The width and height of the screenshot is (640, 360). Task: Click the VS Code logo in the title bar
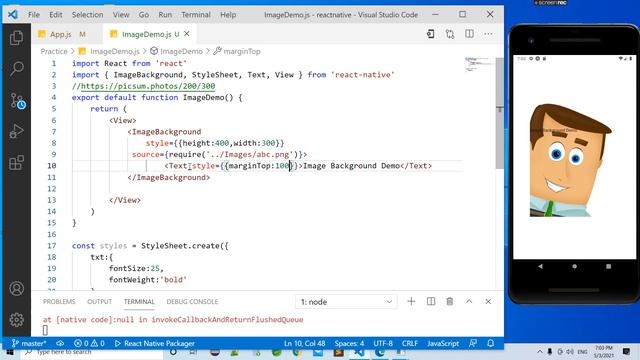point(13,15)
